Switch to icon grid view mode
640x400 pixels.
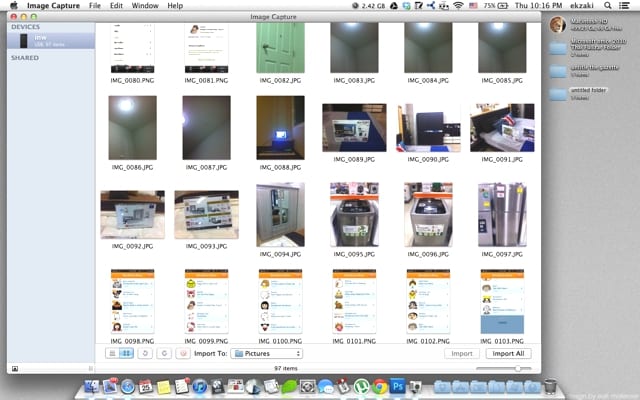coord(126,353)
